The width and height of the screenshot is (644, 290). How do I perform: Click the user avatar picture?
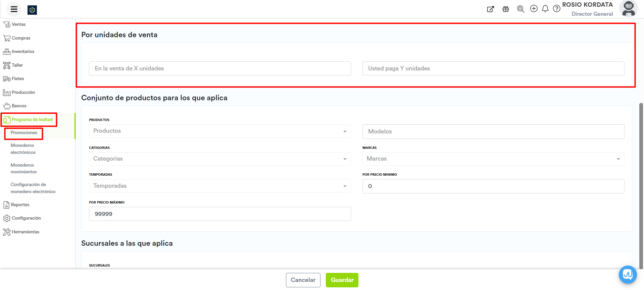coord(628,9)
